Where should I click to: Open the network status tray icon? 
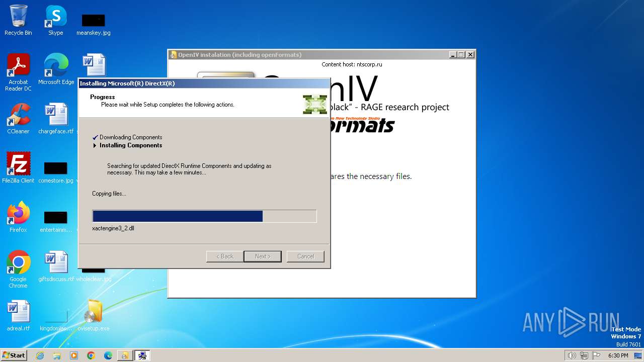tap(584, 355)
